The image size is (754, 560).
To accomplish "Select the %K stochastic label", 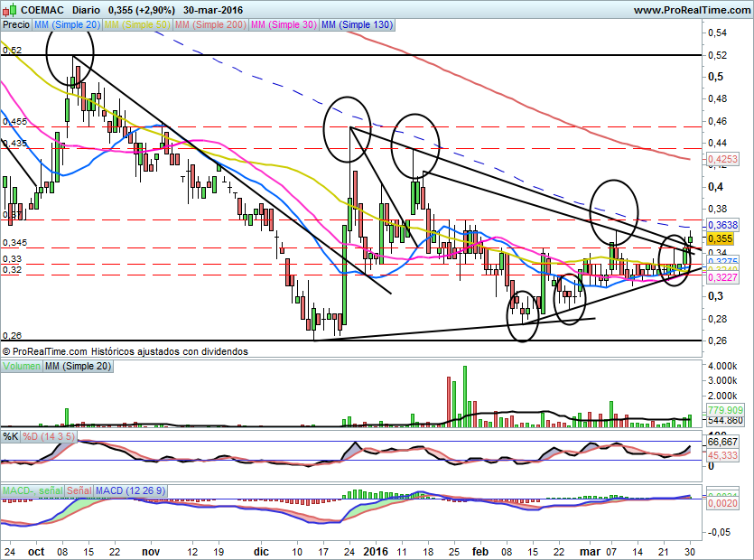I will click(x=11, y=436).
